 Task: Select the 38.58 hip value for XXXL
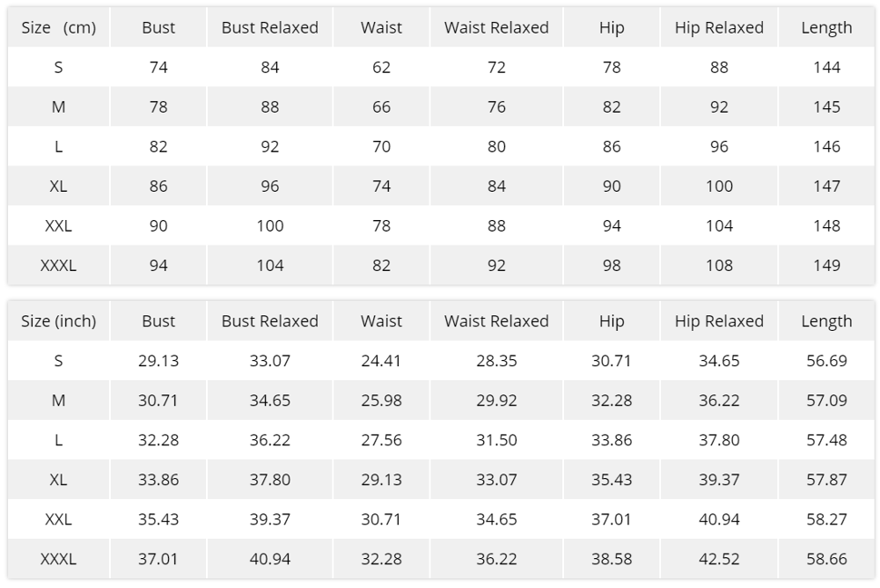pyautogui.click(x=612, y=559)
